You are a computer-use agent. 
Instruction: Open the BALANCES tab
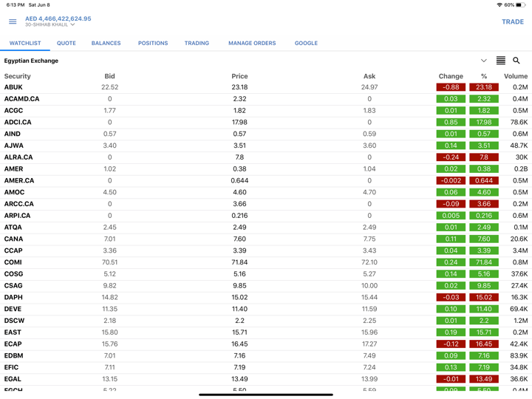coord(106,43)
